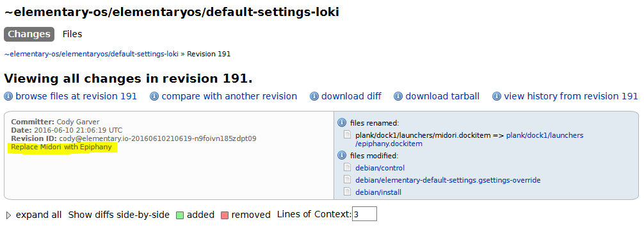Click the info icon beside download diff
Viewport: 644px width, 232px height.
[314, 96]
